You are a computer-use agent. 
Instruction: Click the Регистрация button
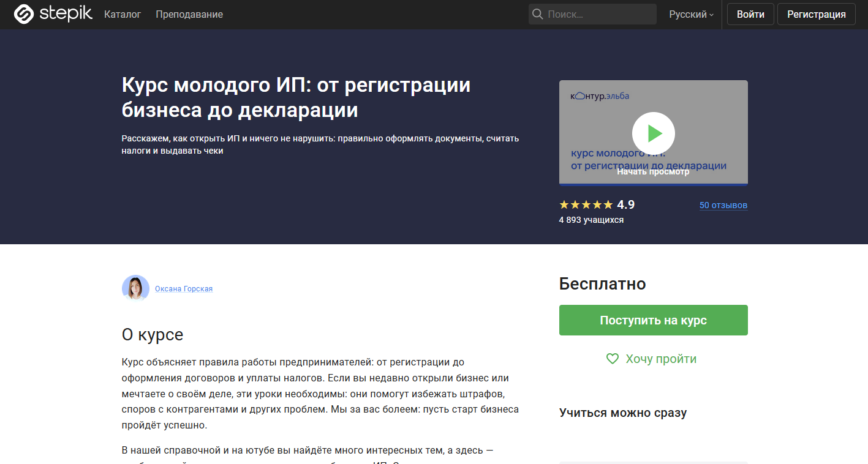tap(816, 13)
